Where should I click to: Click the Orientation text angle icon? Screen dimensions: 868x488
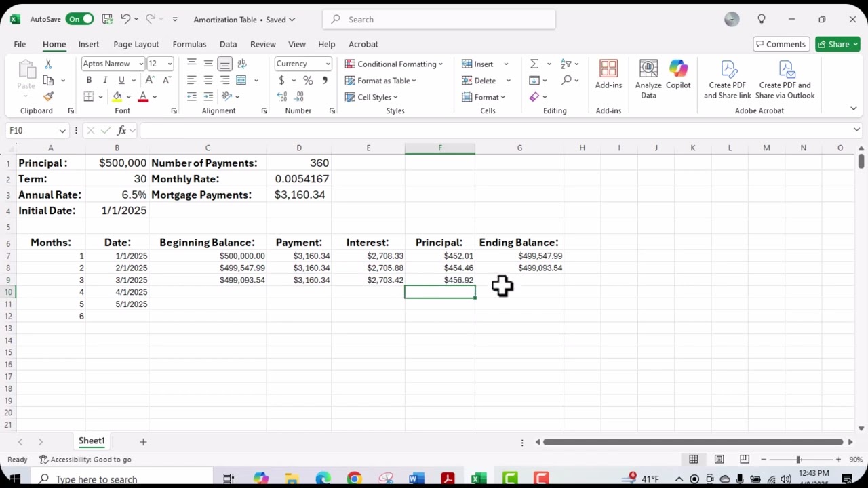click(x=227, y=96)
